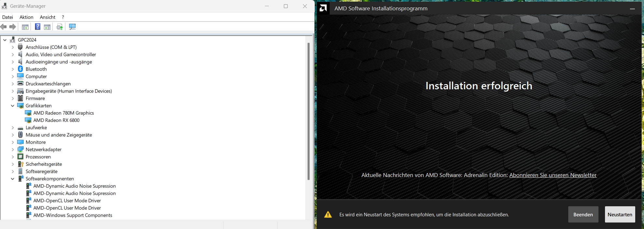Click the Back arrow in Geräte-Manager toolbar
This screenshot has height=229, width=644.
(x=4, y=27)
